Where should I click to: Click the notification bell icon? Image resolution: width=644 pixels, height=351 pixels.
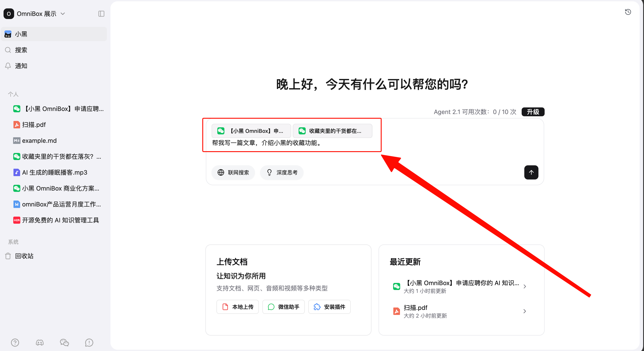pos(8,66)
